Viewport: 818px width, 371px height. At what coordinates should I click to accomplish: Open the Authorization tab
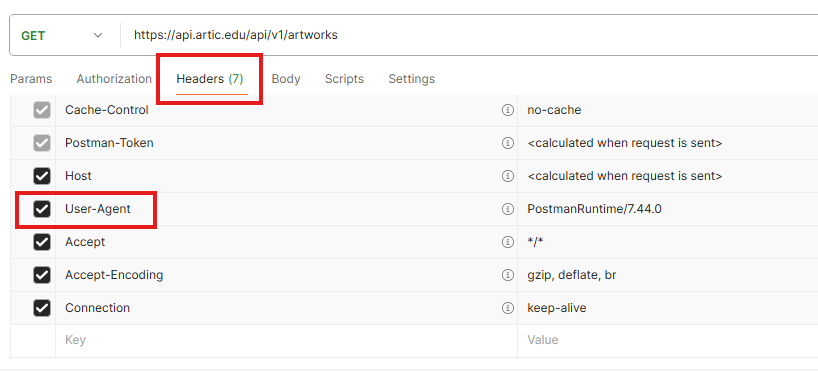coord(114,79)
